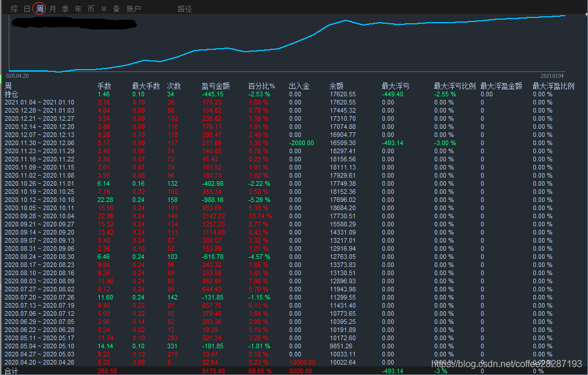This screenshot has height=375, width=588.
Task: Open the M tab
Action: pos(104,9)
